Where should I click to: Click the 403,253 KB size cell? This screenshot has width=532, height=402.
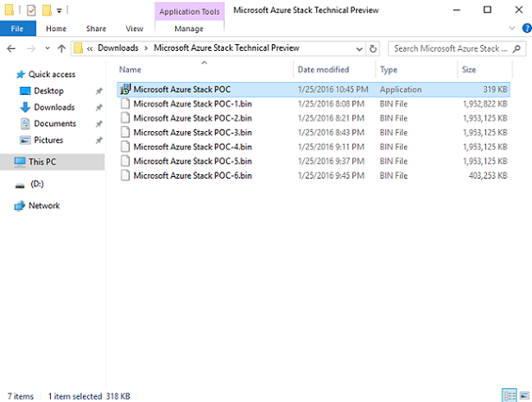[488, 176]
